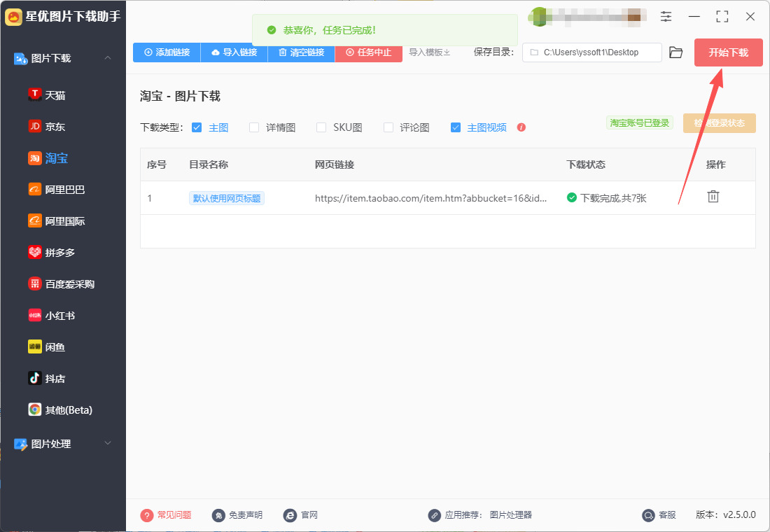Image resolution: width=770 pixels, height=532 pixels.
Task: Click the 常见问题 question mark icon
Action: [146, 514]
